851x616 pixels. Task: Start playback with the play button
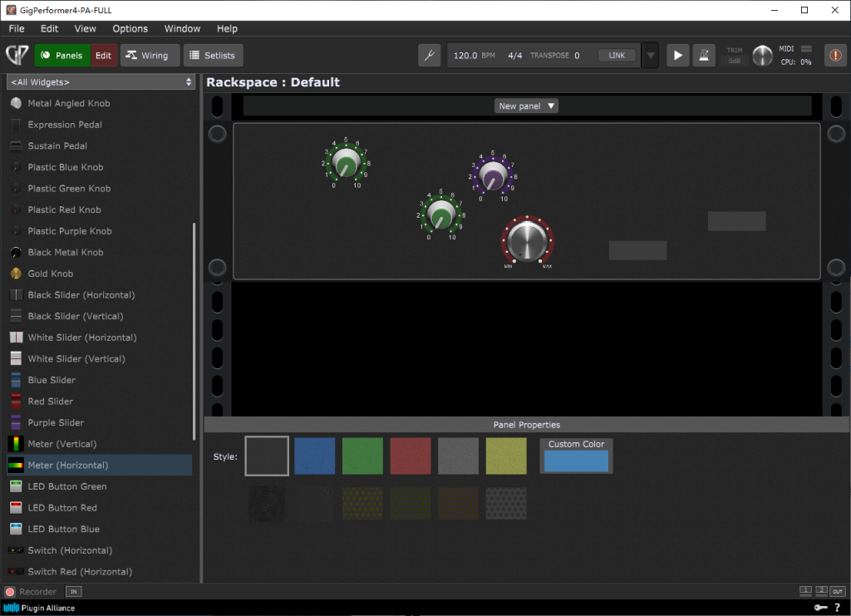pos(677,56)
